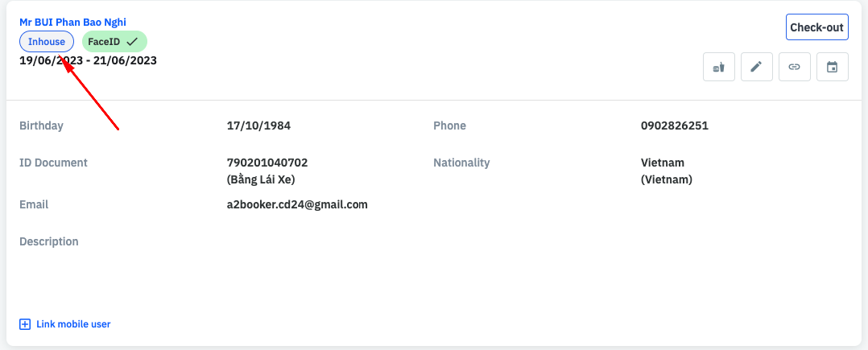This screenshot has width=868, height=350.
Task: Open the food and beverage orders icon
Action: 719,68
